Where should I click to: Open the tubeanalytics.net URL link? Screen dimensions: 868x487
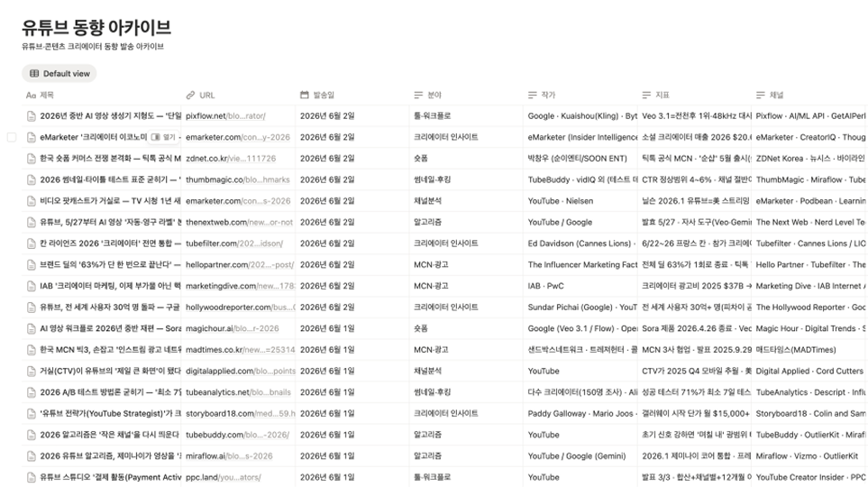(x=239, y=393)
